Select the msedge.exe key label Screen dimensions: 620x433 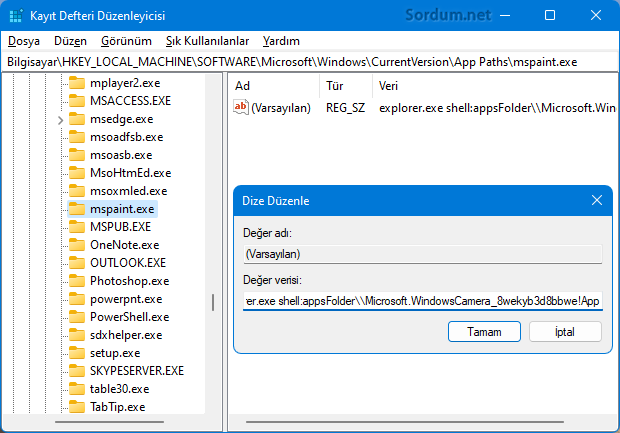click(x=121, y=119)
